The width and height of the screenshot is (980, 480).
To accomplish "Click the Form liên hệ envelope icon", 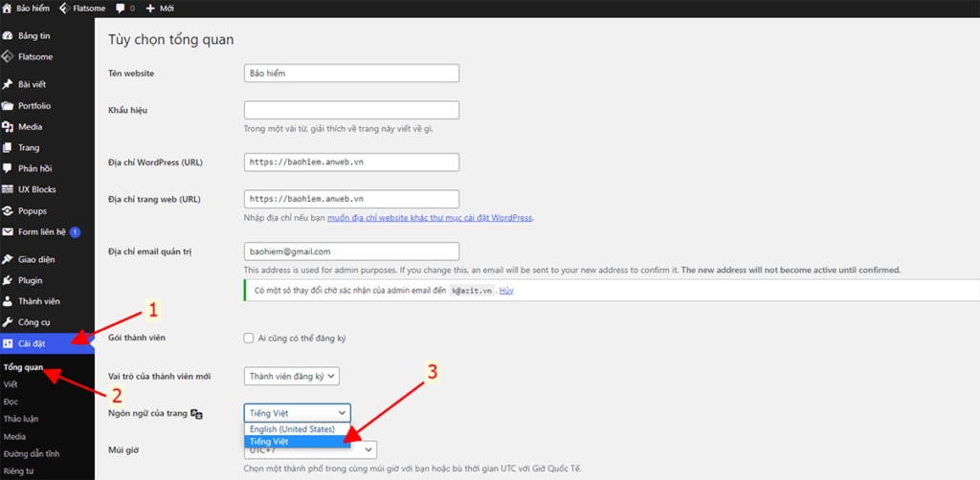I will (x=8, y=231).
